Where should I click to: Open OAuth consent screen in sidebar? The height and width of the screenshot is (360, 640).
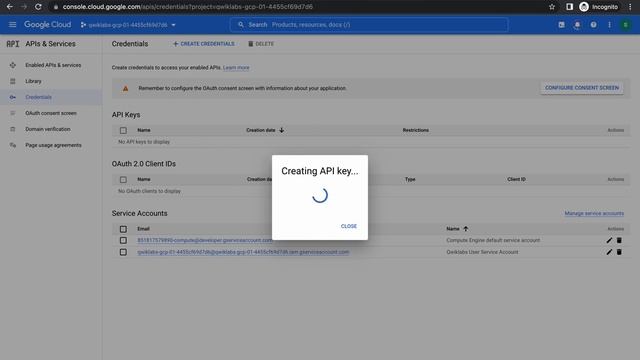(51, 113)
